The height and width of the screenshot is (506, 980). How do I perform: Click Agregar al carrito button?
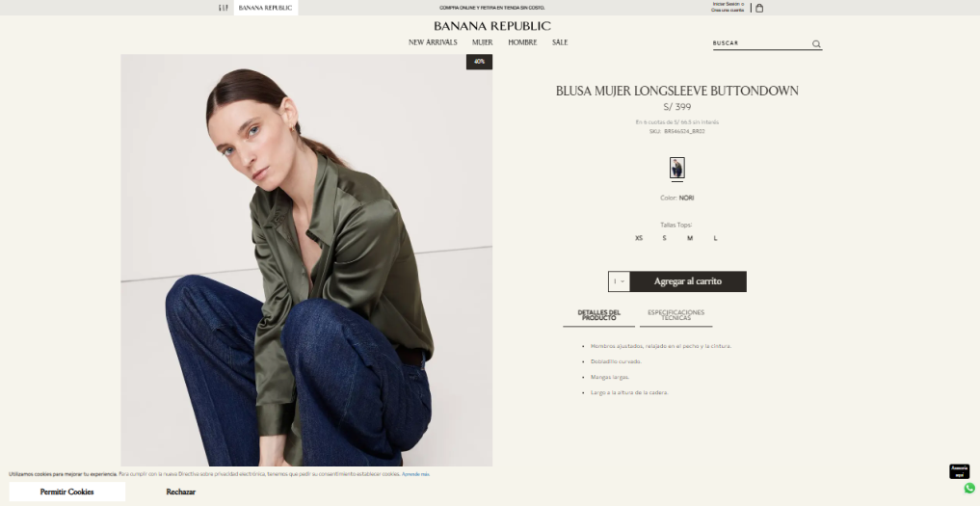click(x=688, y=281)
